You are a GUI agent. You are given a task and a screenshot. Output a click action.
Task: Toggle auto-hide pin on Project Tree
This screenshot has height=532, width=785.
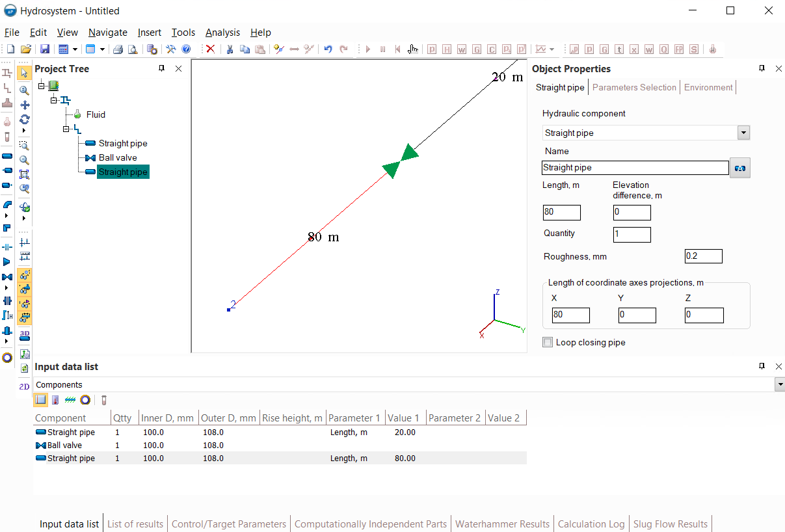click(x=162, y=68)
